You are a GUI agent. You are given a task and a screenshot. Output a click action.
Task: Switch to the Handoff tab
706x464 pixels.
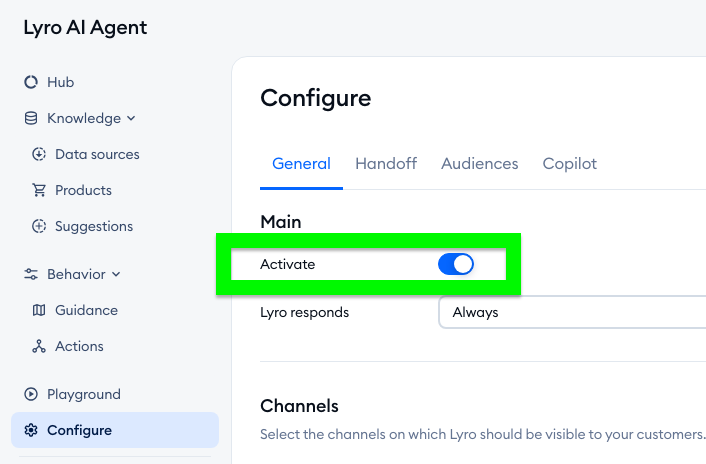tap(386, 164)
